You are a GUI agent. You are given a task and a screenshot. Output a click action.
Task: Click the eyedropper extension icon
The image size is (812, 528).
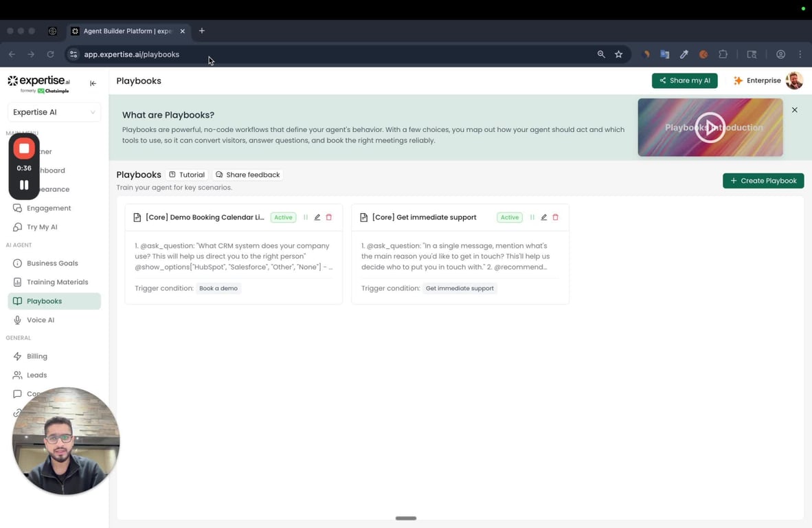(x=684, y=54)
